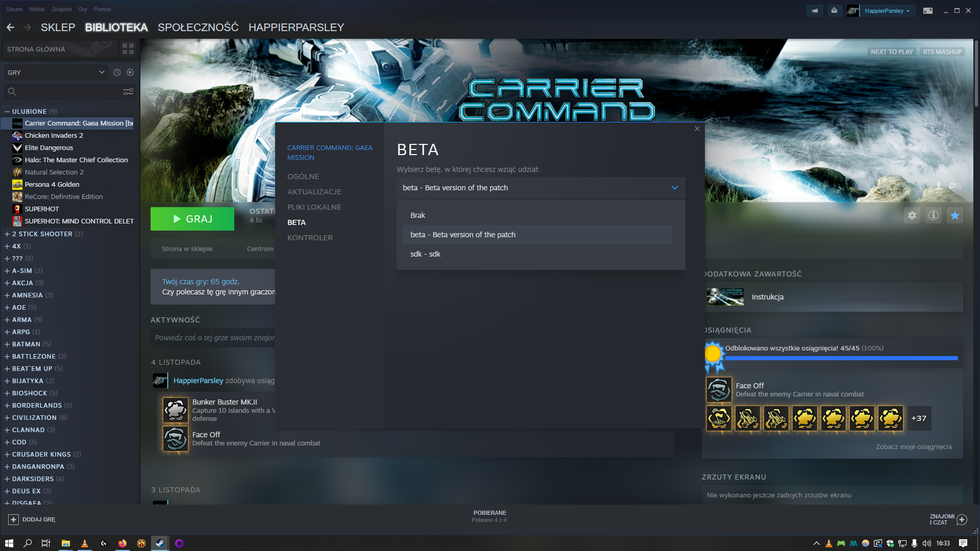Toggle grid view icon beside Strona Główna
This screenshot has height=551, width=980.
128,49
